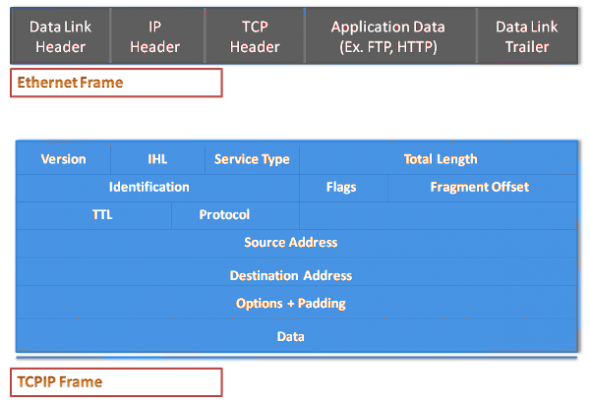Click the "IHL" field cell
Screen dimensions: 590x402
pyautogui.click(x=158, y=159)
